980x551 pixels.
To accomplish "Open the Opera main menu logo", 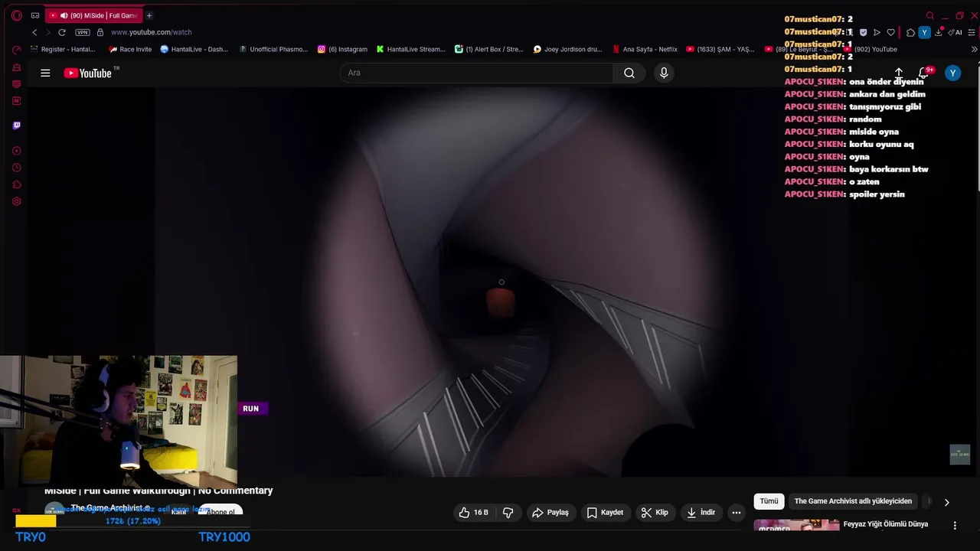I will (16, 15).
